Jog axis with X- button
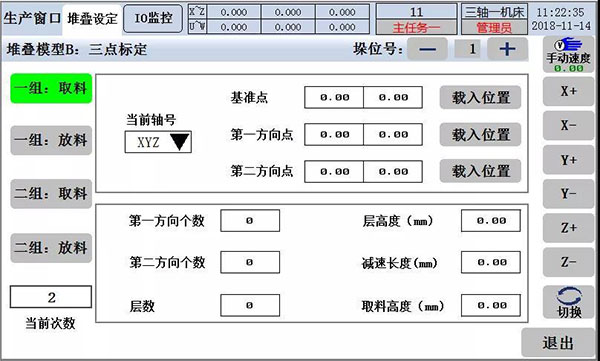 click(x=568, y=125)
